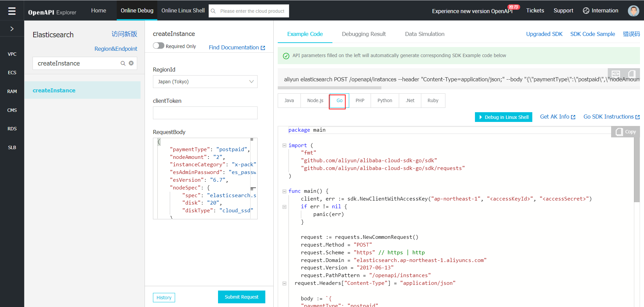
Task: Select the .Net language tab
Action: click(410, 100)
